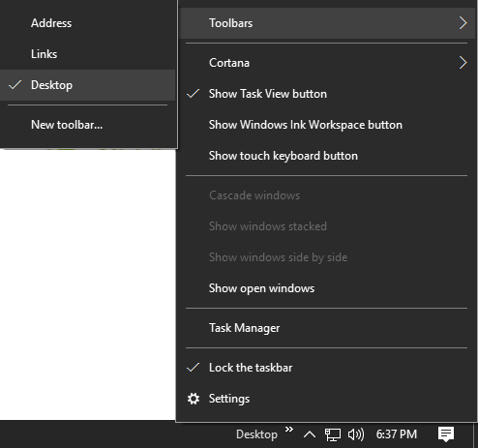Viewport: 478px width, 448px height.
Task: Click the Desktop toolbar label on taskbar
Action: (256, 434)
